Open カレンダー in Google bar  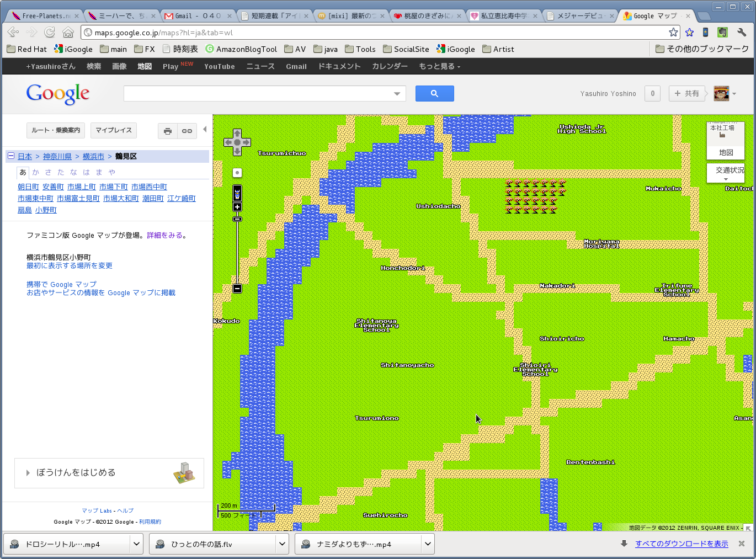click(390, 66)
